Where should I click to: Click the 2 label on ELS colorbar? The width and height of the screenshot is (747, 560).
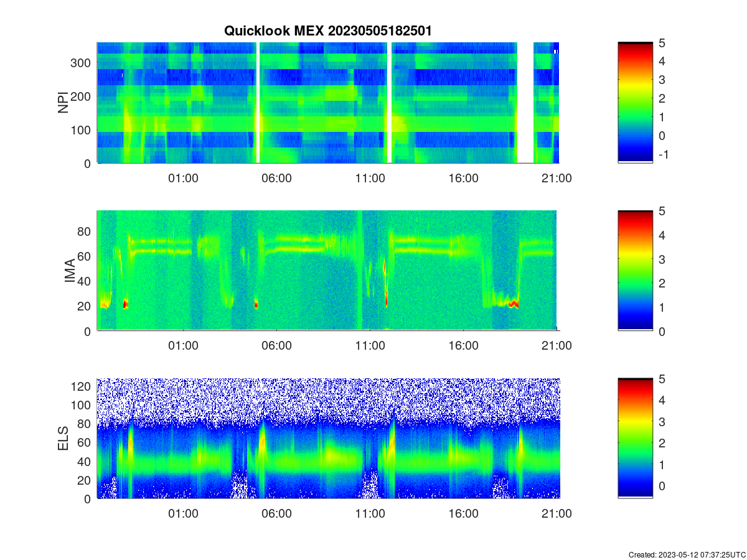pos(662,443)
